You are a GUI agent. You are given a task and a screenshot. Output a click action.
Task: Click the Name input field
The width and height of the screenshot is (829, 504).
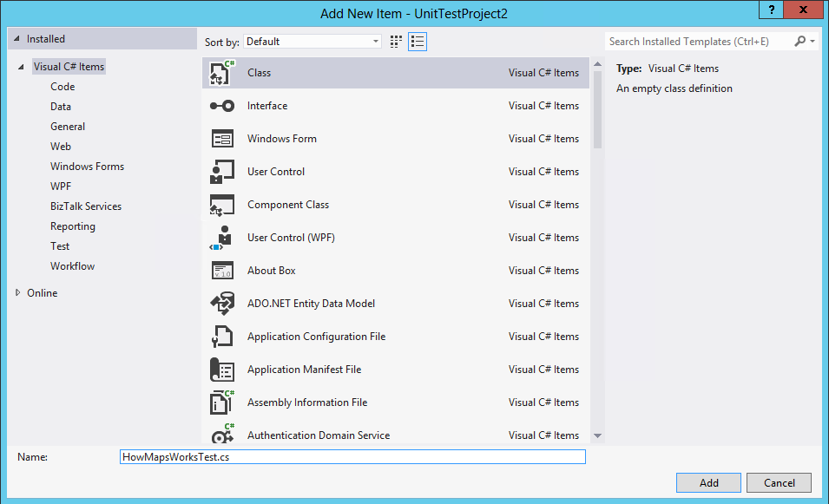click(352, 457)
